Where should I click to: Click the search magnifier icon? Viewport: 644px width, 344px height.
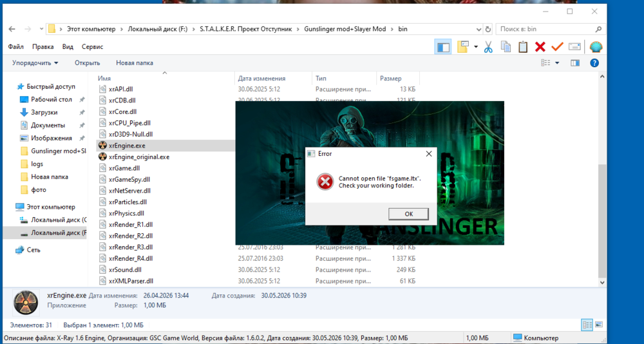pyautogui.click(x=598, y=29)
